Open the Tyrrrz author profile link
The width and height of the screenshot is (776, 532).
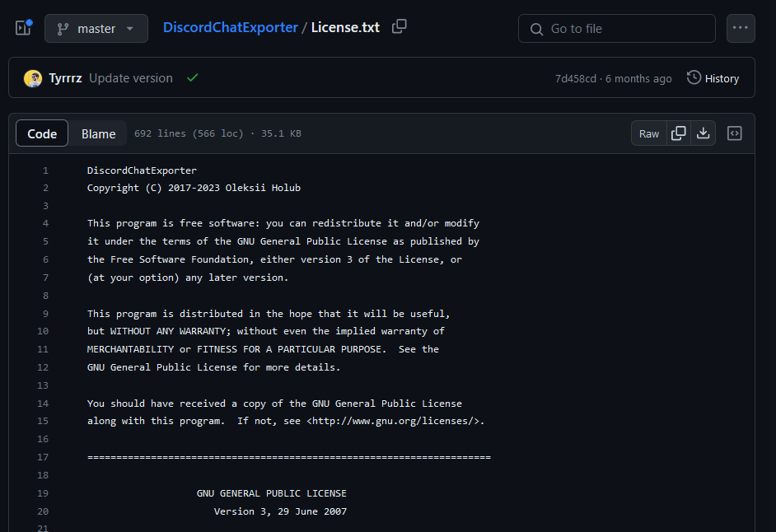pyautogui.click(x=65, y=78)
